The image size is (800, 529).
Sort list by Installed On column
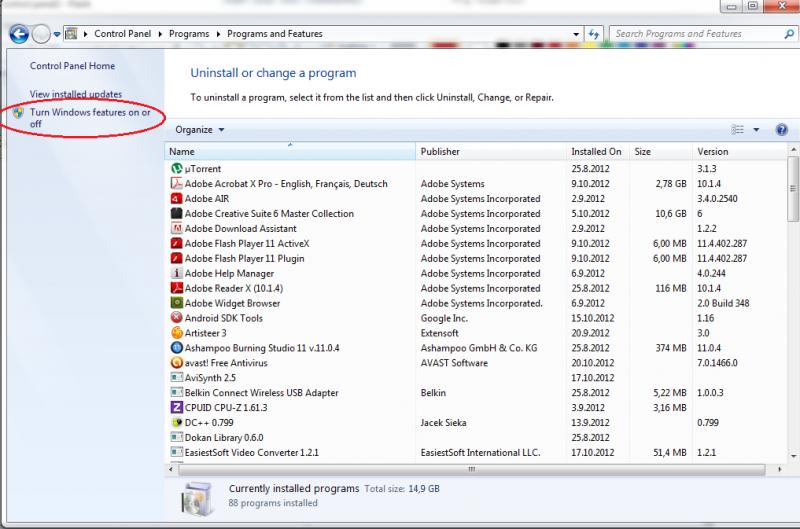(x=596, y=152)
